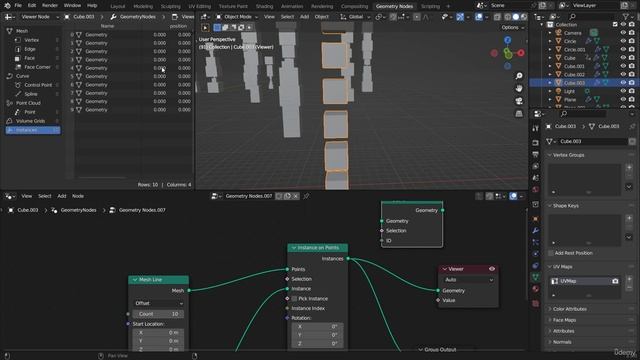Open the Viewer node Auto dropdown

coord(469,280)
